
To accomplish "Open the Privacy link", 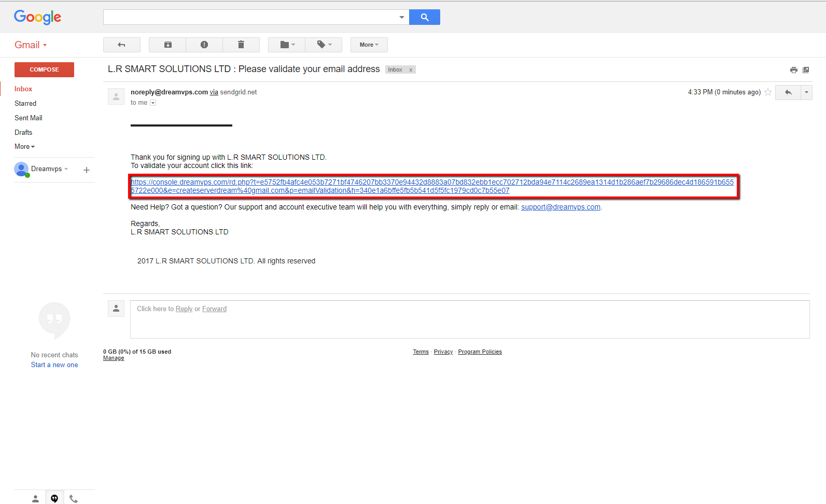I will [x=443, y=352].
